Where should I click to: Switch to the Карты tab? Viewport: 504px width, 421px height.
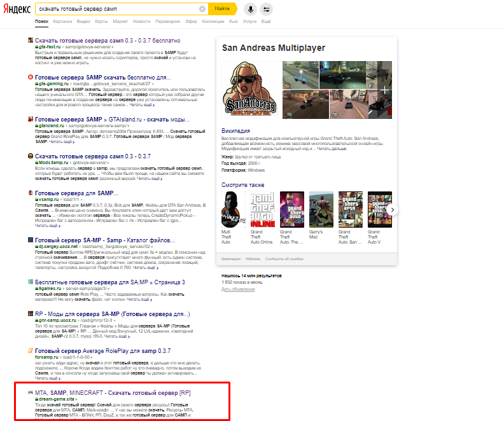click(101, 22)
